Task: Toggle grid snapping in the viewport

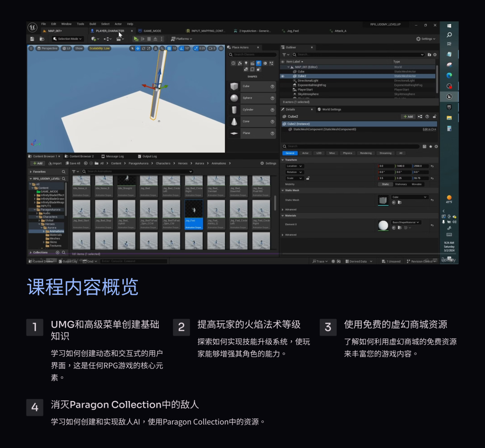Action: click(169, 48)
